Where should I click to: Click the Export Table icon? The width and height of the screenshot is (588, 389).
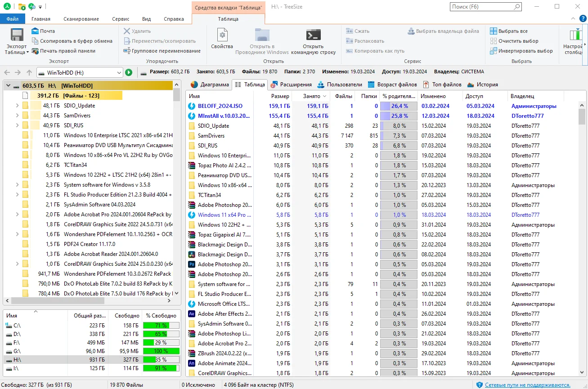coord(17,36)
